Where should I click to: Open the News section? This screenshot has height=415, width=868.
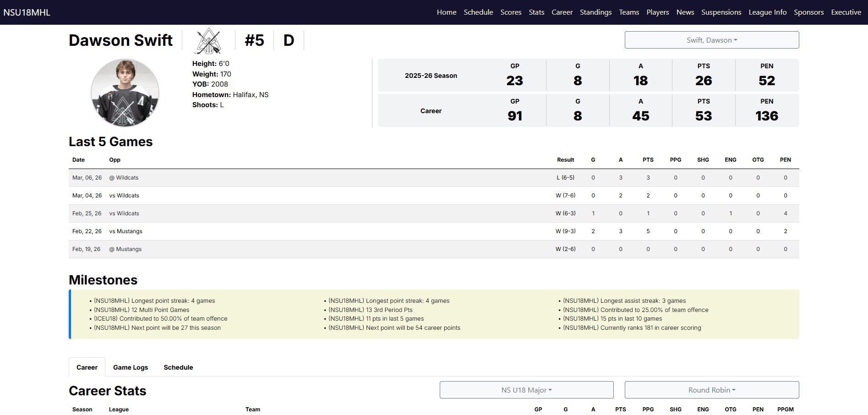pyautogui.click(x=685, y=12)
